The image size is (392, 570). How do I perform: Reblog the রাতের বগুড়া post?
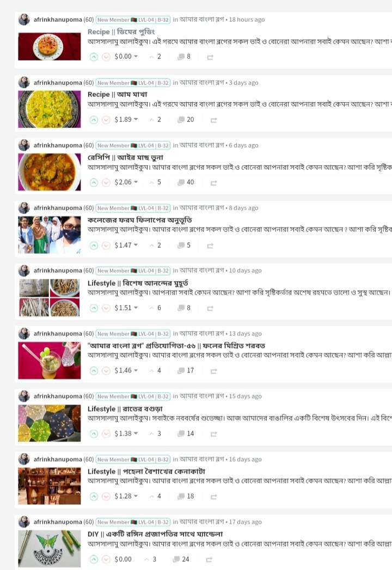213,434
